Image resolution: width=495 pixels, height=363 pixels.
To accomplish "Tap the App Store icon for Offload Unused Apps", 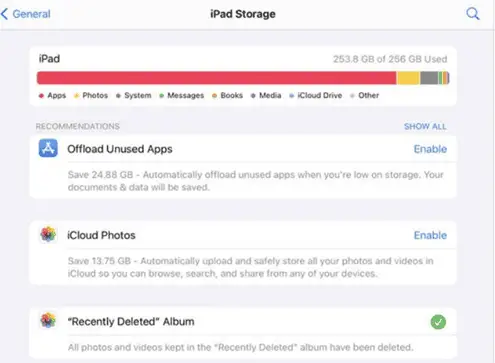I will [x=48, y=148].
